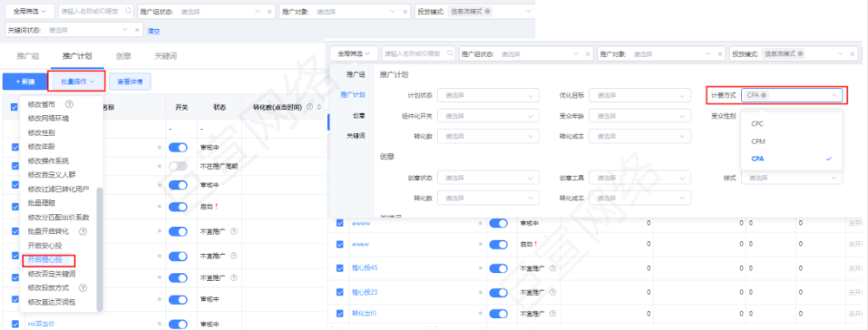This screenshot has width=868, height=330.
Task: Click the favorite star in ewew row
Action: (481, 245)
